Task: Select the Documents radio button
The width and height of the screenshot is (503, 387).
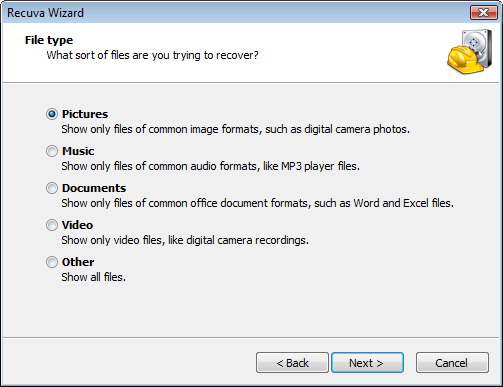Action: 52,188
